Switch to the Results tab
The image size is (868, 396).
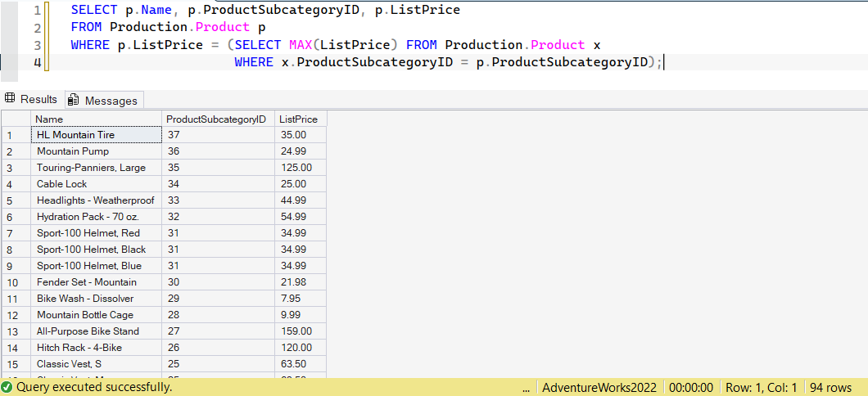32,100
